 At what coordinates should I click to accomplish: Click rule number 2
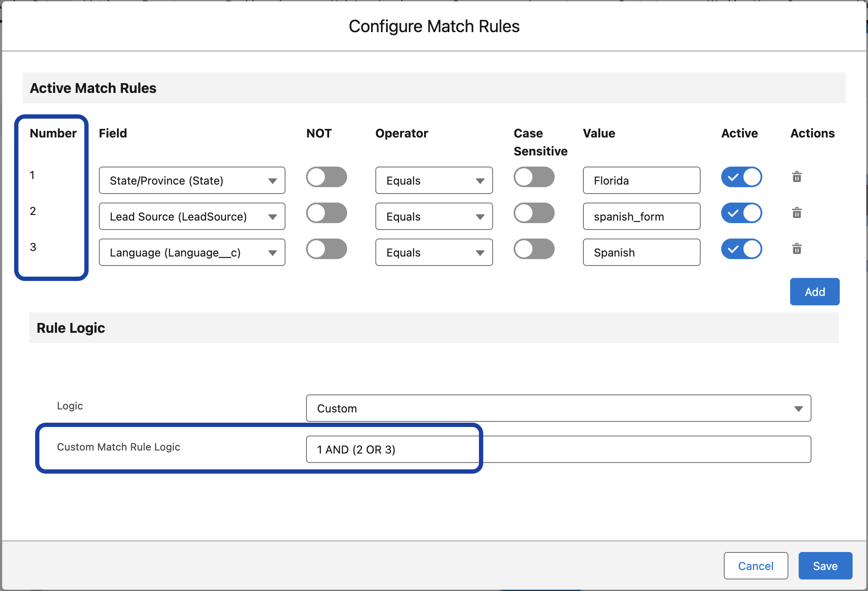[33, 211]
